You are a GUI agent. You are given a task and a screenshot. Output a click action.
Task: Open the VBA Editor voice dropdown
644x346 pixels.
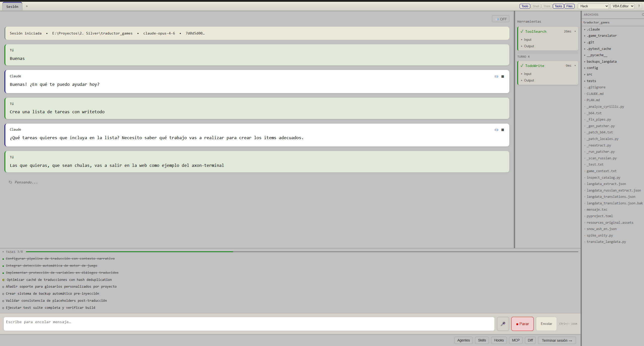[x=622, y=6]
